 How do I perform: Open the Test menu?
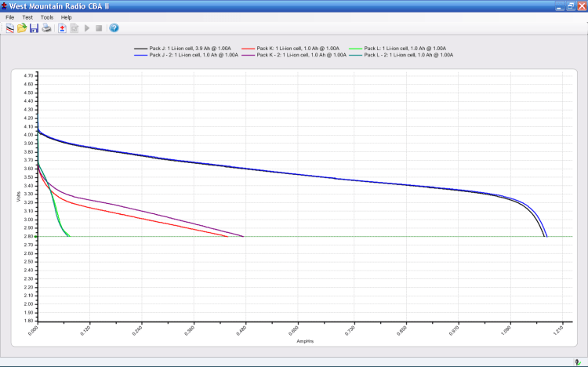(x=27, y=16)
